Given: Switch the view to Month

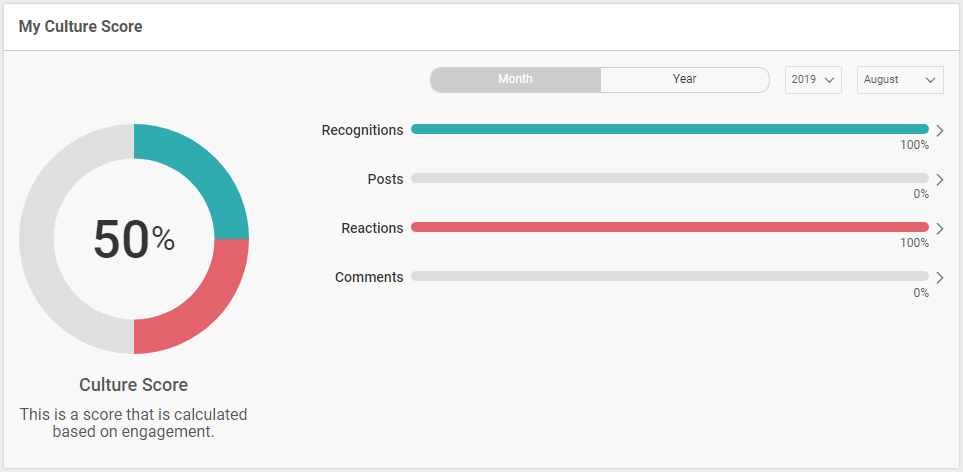Looking at the screenshot, I should [515, 80].
